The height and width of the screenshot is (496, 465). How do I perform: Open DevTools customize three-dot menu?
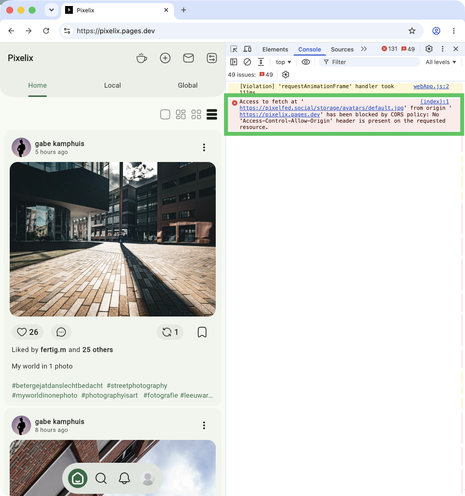443,49
